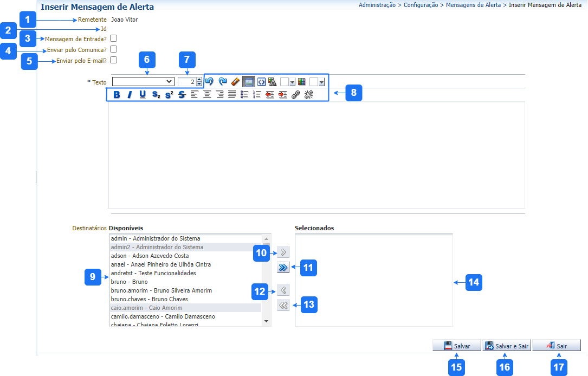The image size is (588, 376).
Task: Toggle bold text formatting
Action: 117,95
